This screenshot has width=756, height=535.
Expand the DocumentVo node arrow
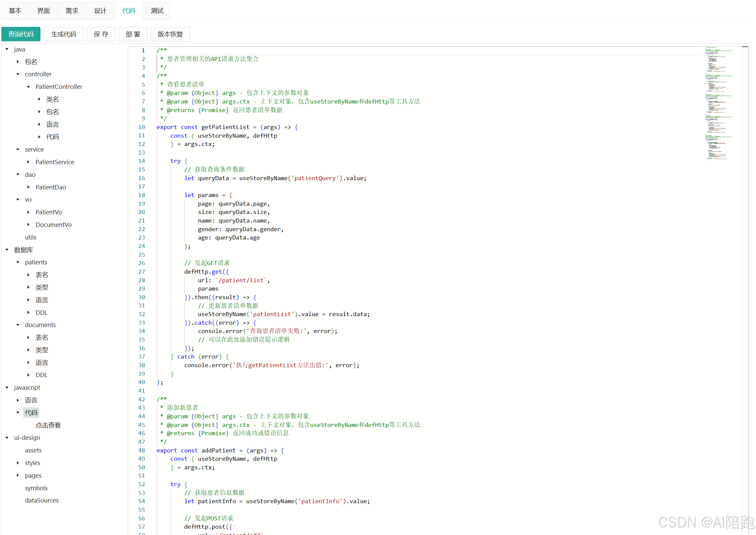point(29,225)
